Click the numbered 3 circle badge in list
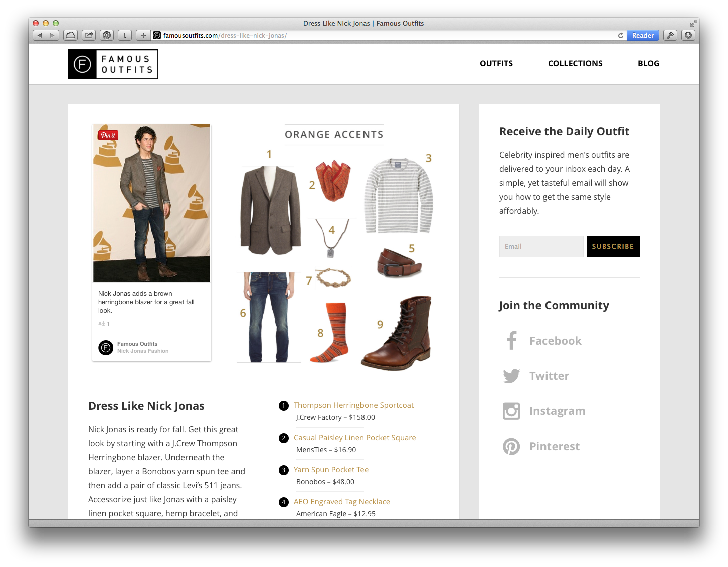 point(284,470)
